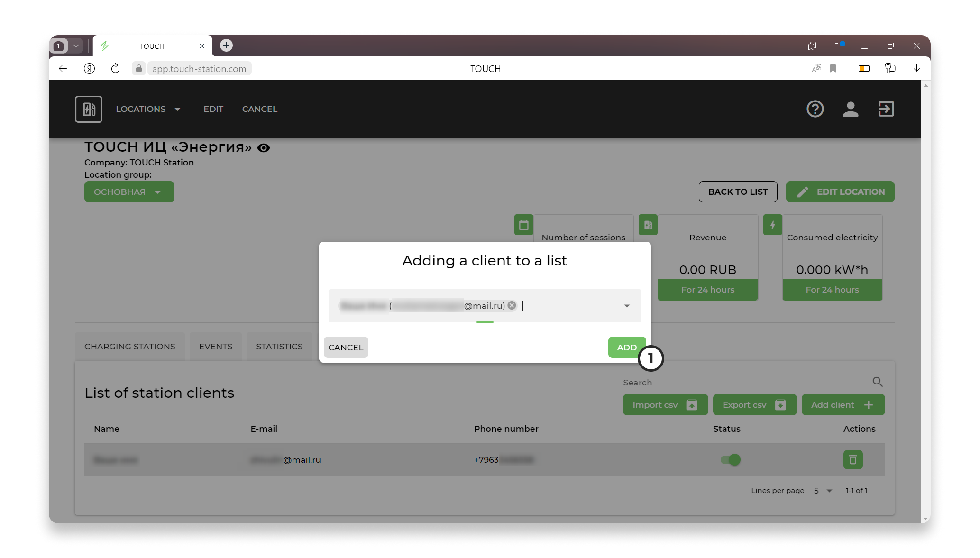This screenshot has width=980, height=558.
Task: Open a new browser tab with plus
Action: click(x=227, y=46)
